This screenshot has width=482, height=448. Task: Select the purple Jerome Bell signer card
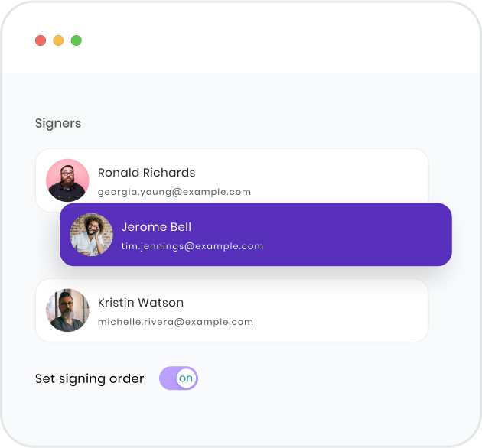click(x=256, y=235)
